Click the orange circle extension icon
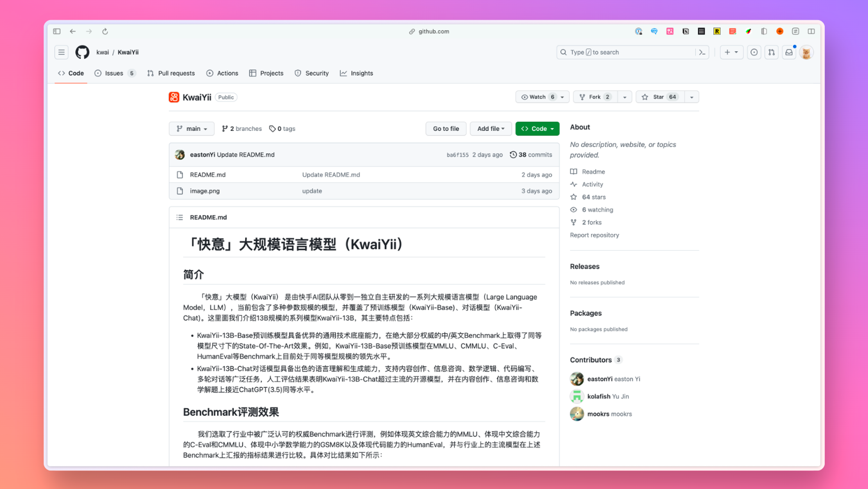Screen dimensions: 868x489 [x=780, y=31]
